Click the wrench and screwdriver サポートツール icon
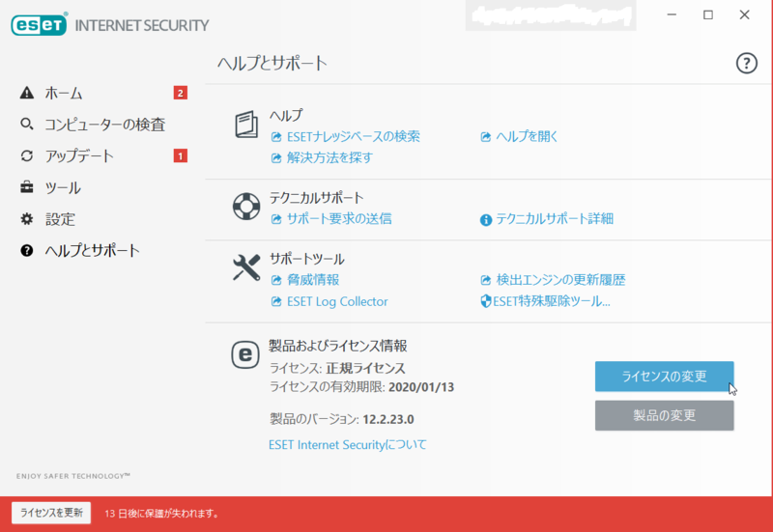Image resolution: width=773 pixels, height=532 pixels. pyautogui.click(x=246, y=267)
